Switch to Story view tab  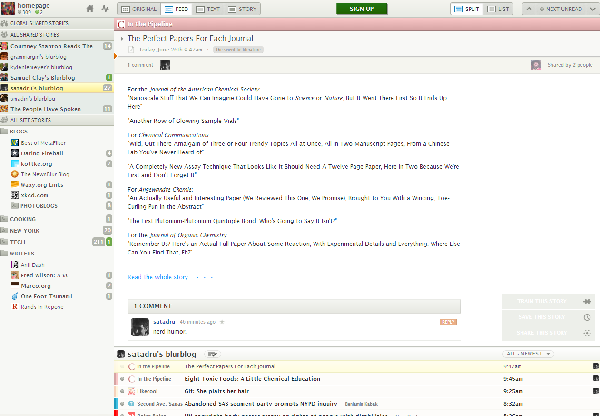242,9
